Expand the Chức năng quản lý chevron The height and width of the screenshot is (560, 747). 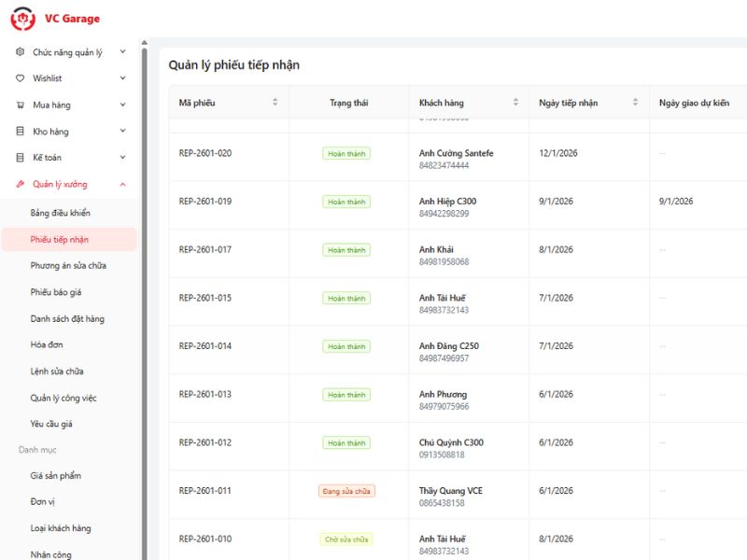[122, 52]
